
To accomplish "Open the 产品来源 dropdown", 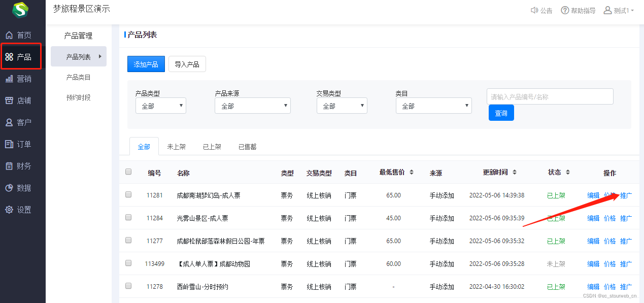I will click(253, 106).
